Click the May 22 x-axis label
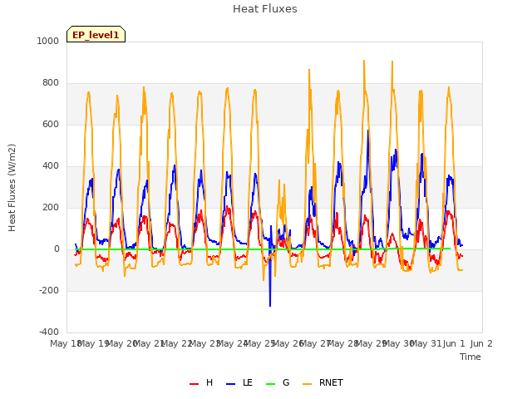 pos(176,343)
